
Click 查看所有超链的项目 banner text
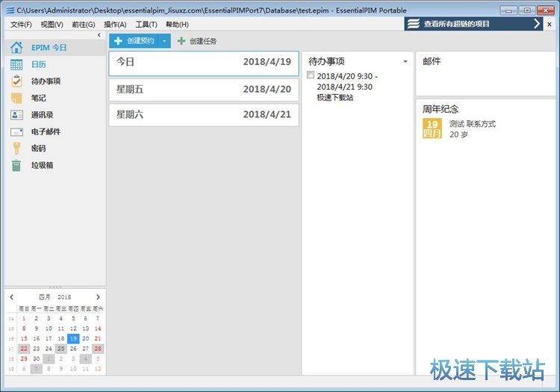tap(456, 24)
